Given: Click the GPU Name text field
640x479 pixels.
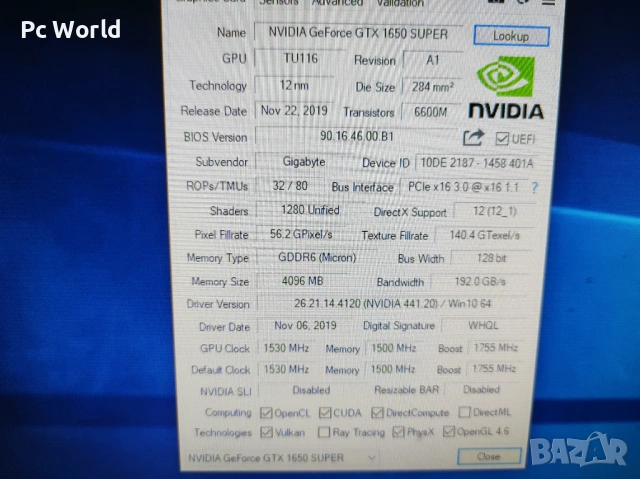Looking at the screenshot, I should coord(356,34).
